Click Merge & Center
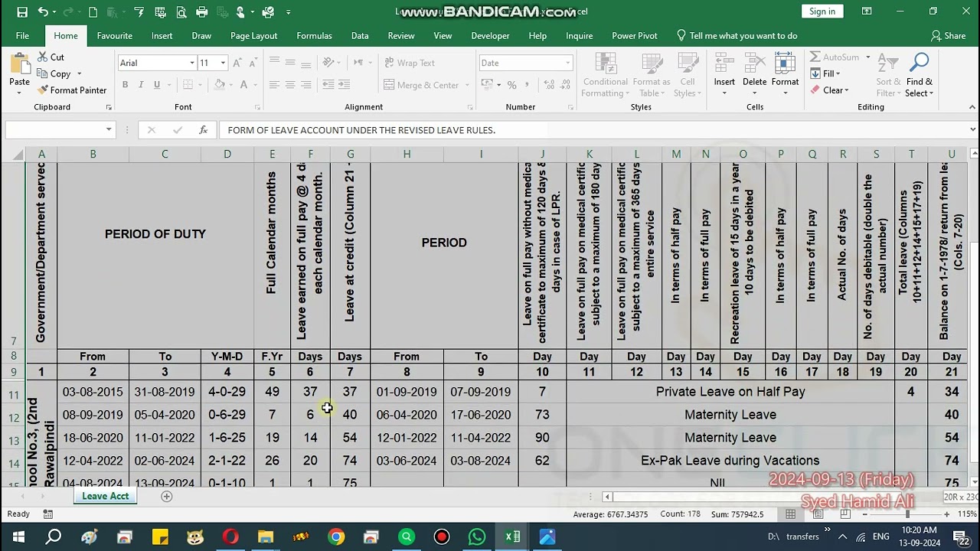This screenshot has height=551, width=980. click(x=421, y=85)
